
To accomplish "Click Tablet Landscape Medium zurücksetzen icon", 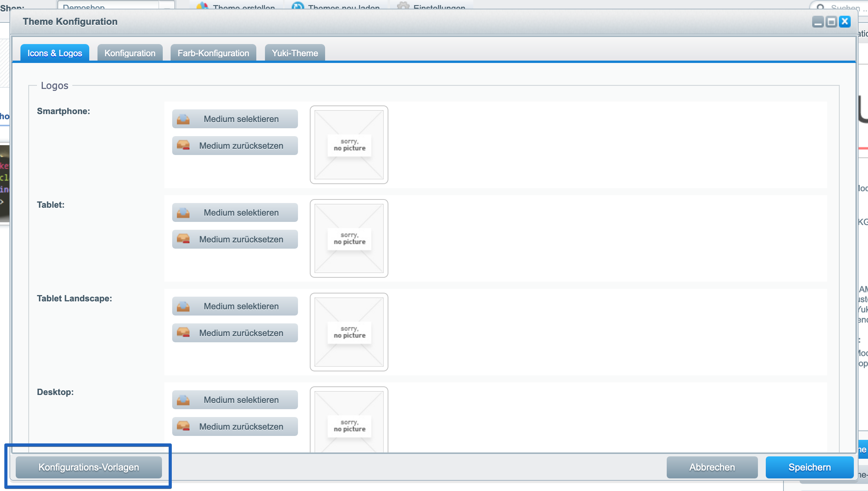I will click(x=183, y=333).
